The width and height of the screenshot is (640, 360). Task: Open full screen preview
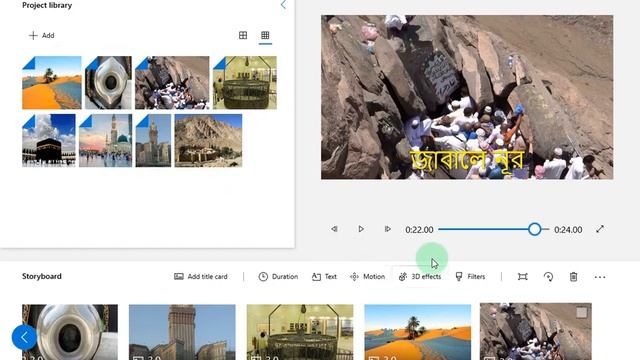(600, 229)
